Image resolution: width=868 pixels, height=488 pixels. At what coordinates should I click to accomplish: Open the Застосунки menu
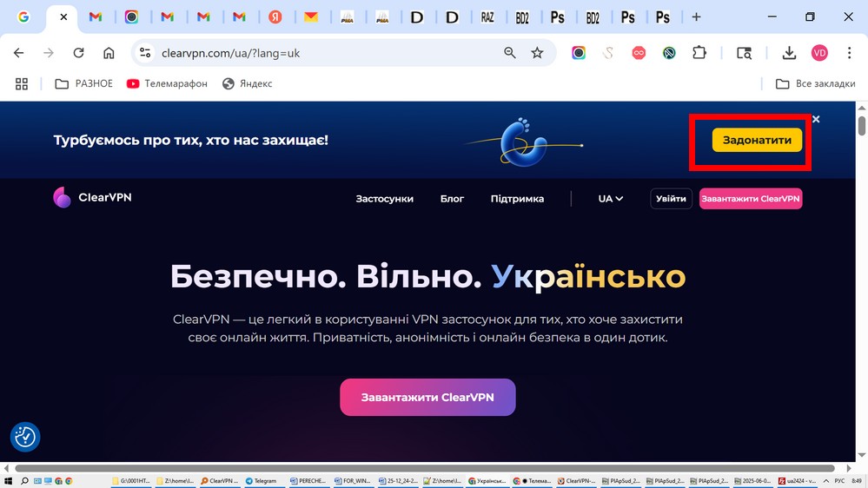384,199
